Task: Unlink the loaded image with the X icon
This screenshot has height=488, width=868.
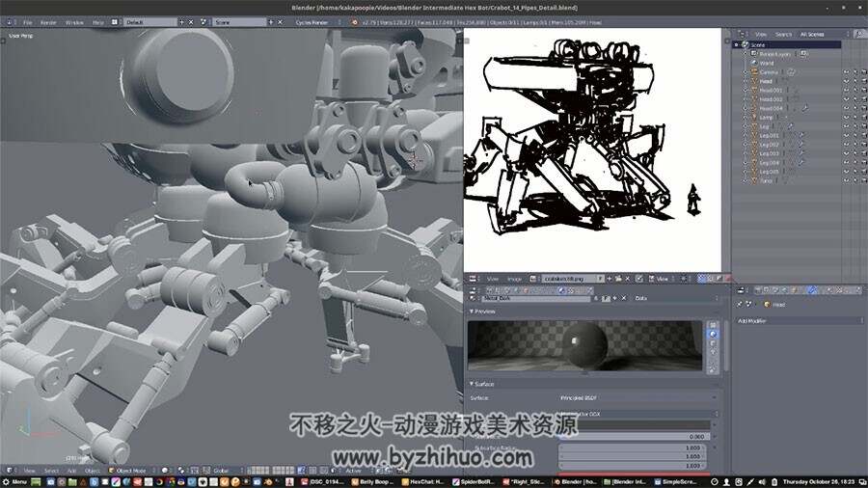Action: click(x=628, y=279)
